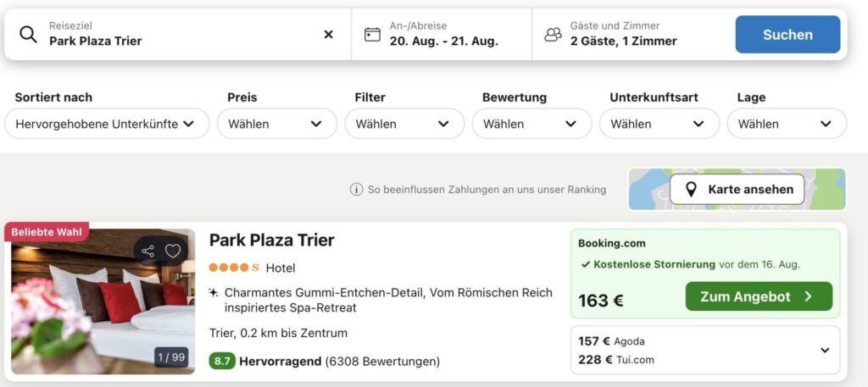Open the An-/Abreise date picker

click(441, 34)
